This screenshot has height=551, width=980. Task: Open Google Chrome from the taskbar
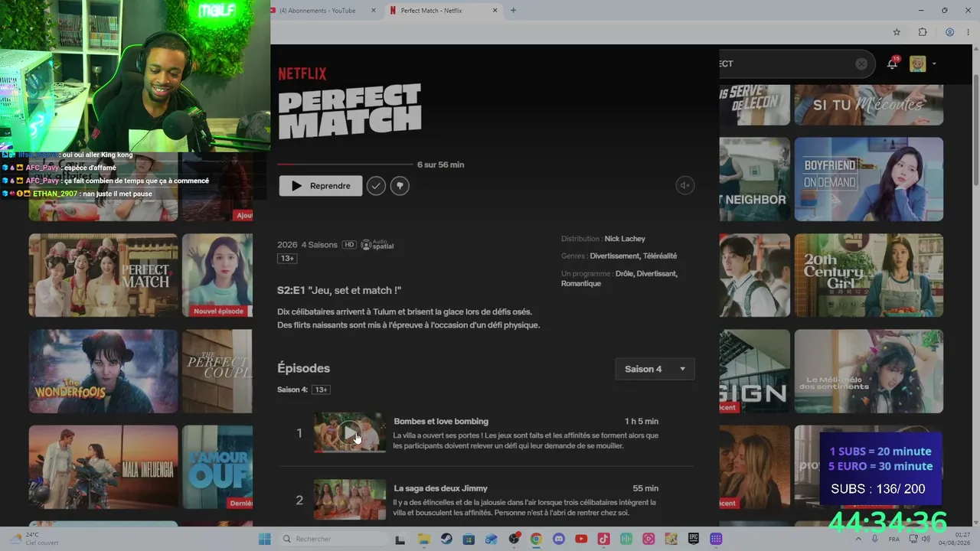(536, 539)
